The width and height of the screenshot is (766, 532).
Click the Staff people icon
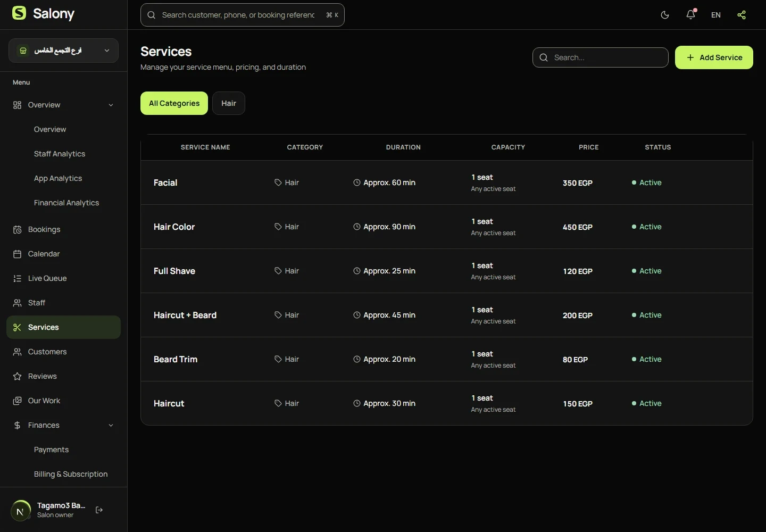pyautogui.click(x=18, y=303)
